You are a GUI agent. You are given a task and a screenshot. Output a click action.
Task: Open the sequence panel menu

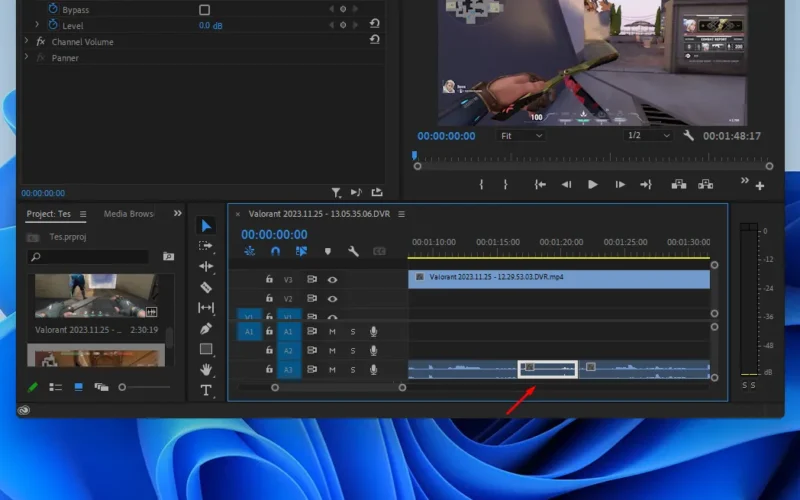pyautogui.click(x=402, y=214)
